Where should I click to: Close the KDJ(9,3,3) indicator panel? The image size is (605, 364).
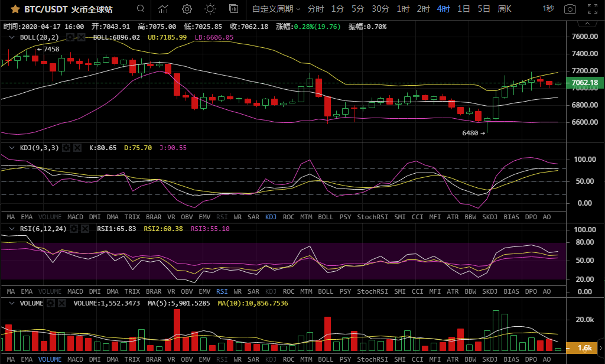click(x=77, y=148)
